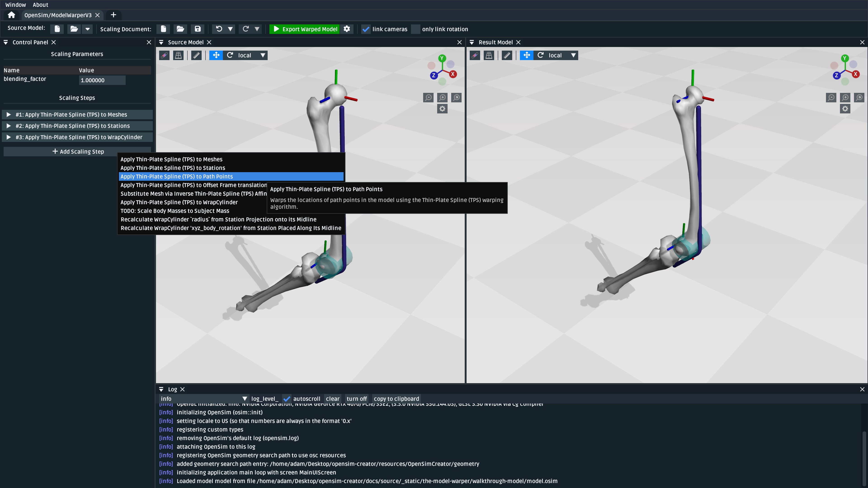The height and width of the screenshot is (488, 868).
Task: Show recent source models dropdown
Action: [x=88, y=29]
